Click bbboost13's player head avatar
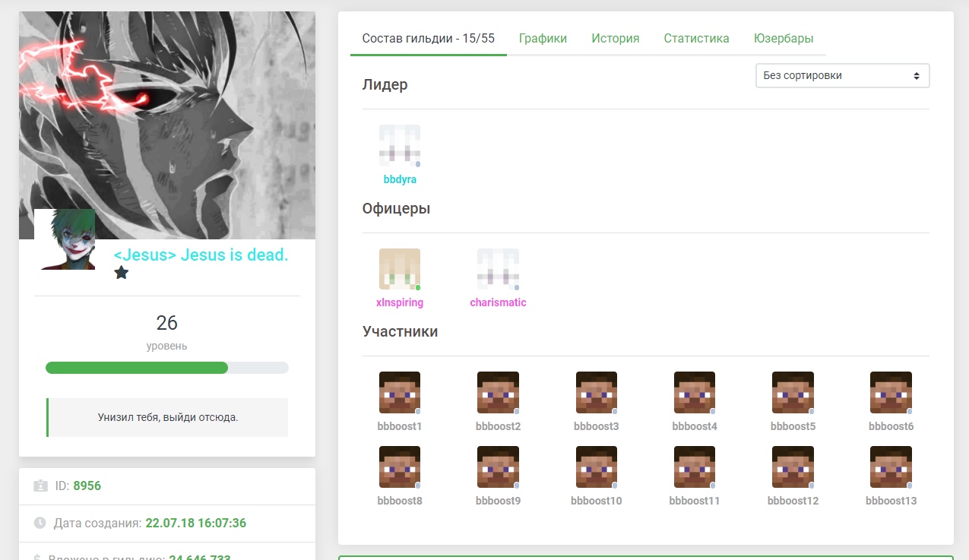The height and width of the screenshot is (560, 969). (x=891, y=467)
